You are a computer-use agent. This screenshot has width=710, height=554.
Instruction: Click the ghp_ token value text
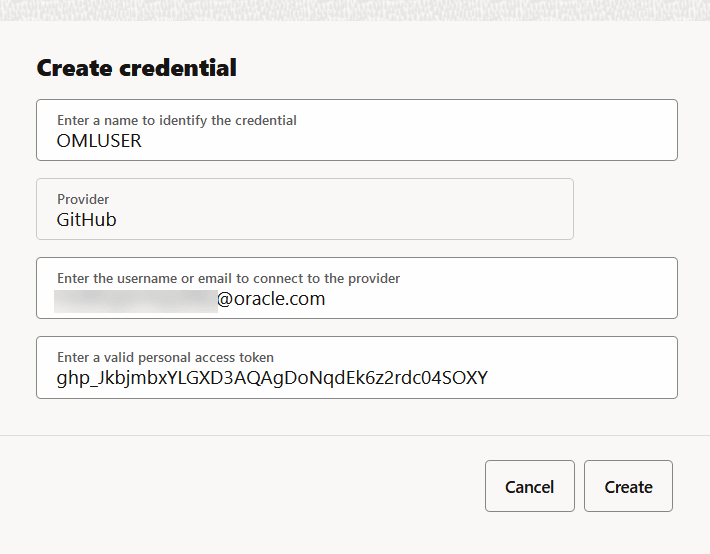[272, 378]
